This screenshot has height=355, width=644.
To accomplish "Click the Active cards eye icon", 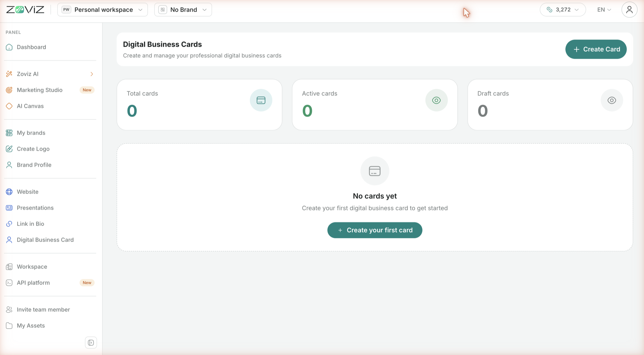I will [436, 100].
